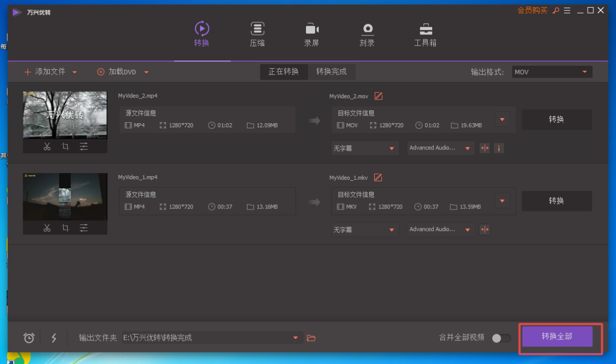The image size is (616, 364).
Task: Switch to the 转换完成 tab
Action: (331, 72)
